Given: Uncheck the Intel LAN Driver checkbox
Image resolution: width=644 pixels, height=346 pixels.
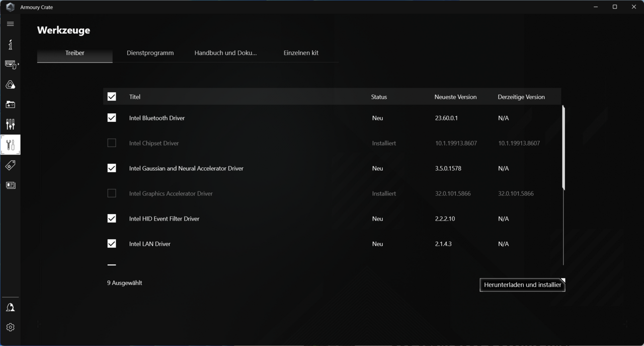Looking at the screenshot, I should point(112,244).
